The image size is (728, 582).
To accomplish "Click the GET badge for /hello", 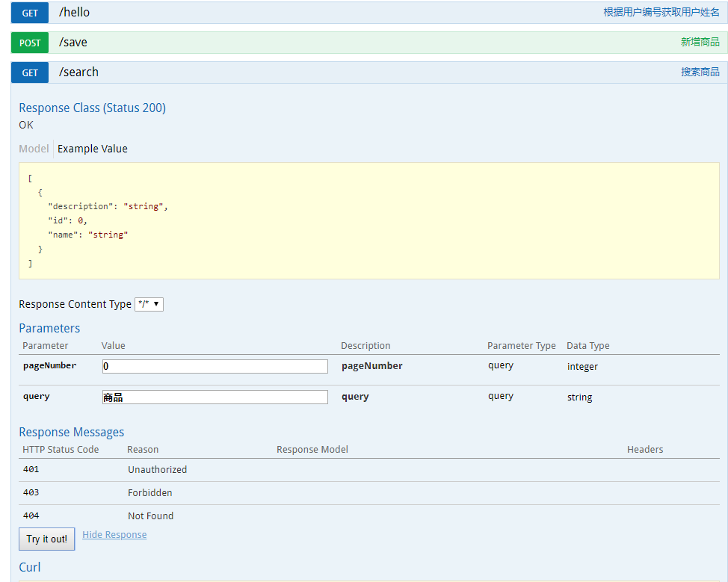I will (x=30, y=13).
